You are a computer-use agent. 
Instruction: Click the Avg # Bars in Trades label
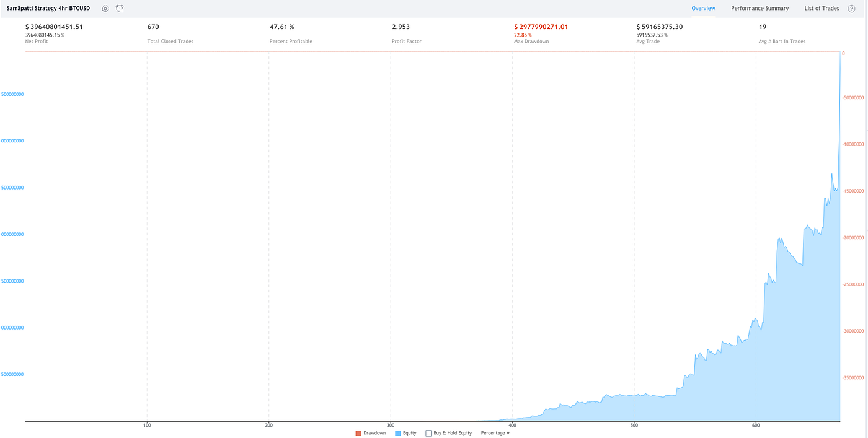[x=782, y=42]
